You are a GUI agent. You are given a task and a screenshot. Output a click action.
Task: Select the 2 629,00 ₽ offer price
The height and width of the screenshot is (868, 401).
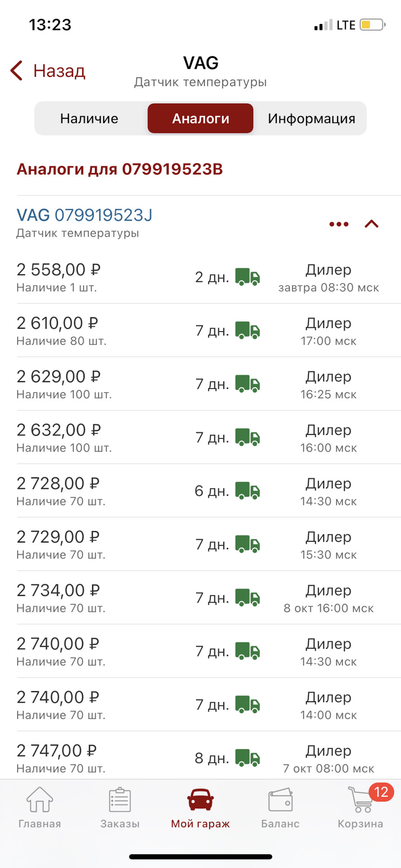57,377
